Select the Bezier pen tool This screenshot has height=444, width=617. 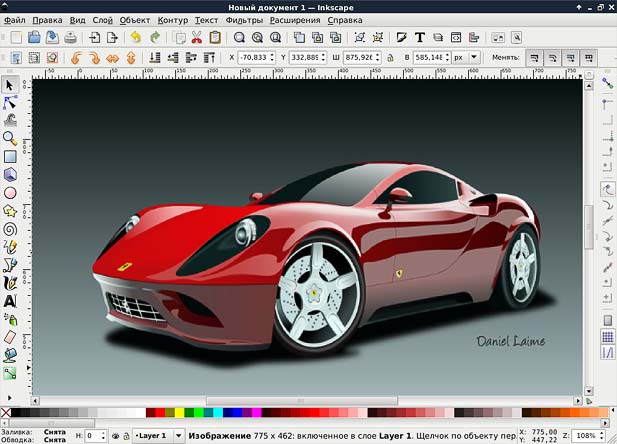pyautogui.click(x=10, y=265)
